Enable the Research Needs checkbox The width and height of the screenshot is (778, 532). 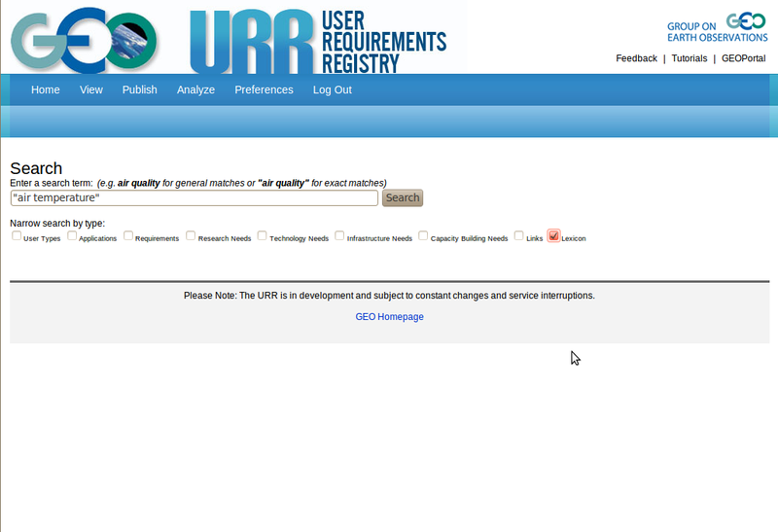click(192, 235)
